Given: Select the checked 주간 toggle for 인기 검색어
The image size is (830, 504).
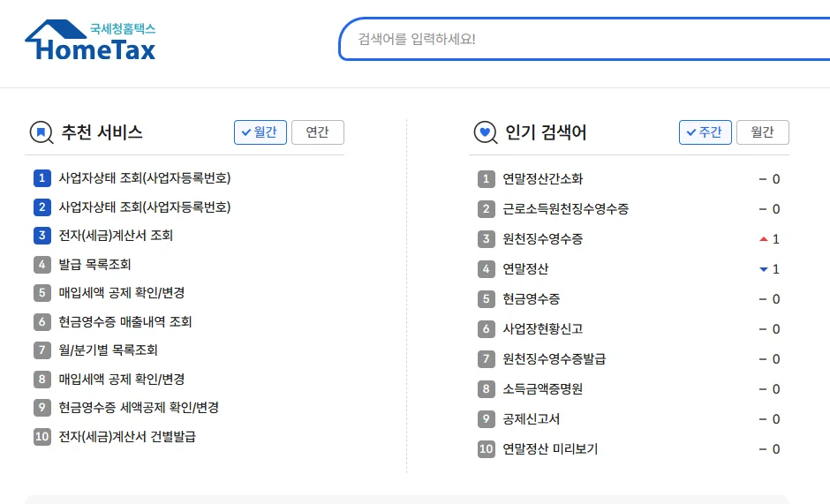Looking at the screenshot, I should (705, 132).
